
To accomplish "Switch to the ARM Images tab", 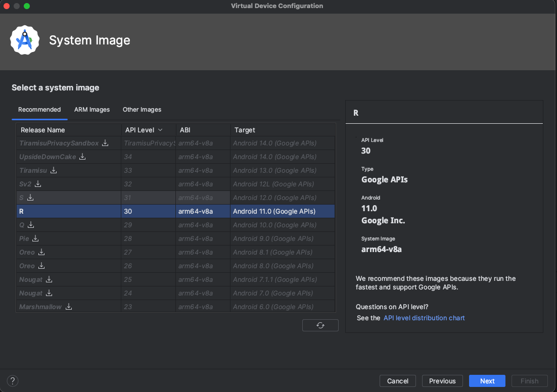I will click(x=92, y=110).
